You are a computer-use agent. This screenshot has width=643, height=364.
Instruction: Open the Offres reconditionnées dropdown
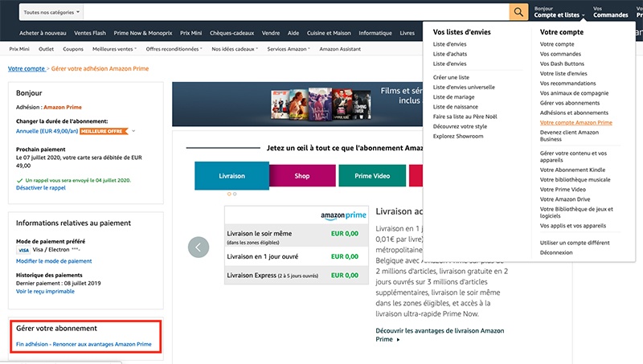click(x=174, y=49)
